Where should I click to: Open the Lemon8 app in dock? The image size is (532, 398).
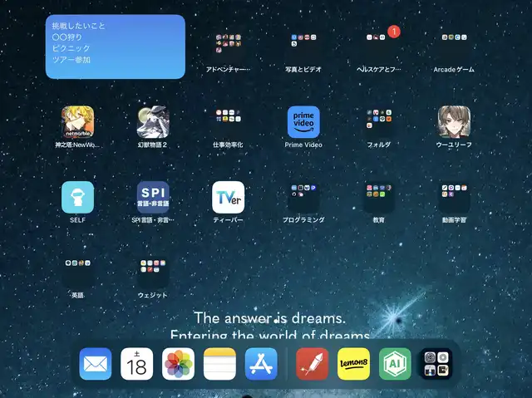(x=354, y=364)
